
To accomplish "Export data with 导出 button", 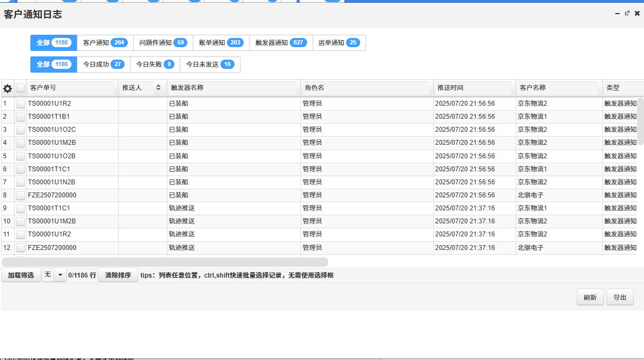I will click(620, 297).
